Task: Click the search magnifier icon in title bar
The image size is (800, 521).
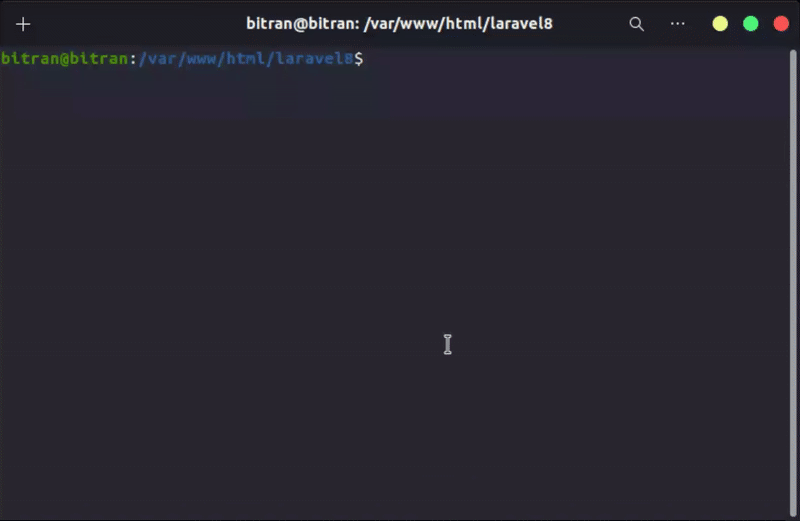Action: coord(636,24)
